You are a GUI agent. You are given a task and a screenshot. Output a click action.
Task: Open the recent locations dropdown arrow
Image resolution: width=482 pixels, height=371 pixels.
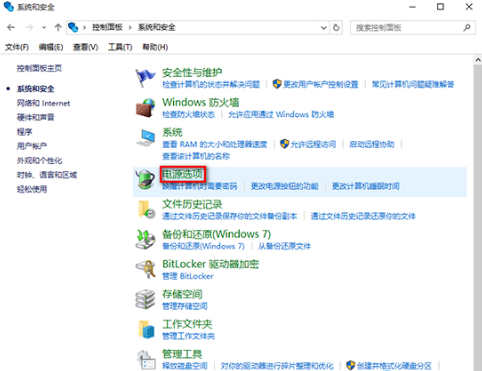coord(44,28)
